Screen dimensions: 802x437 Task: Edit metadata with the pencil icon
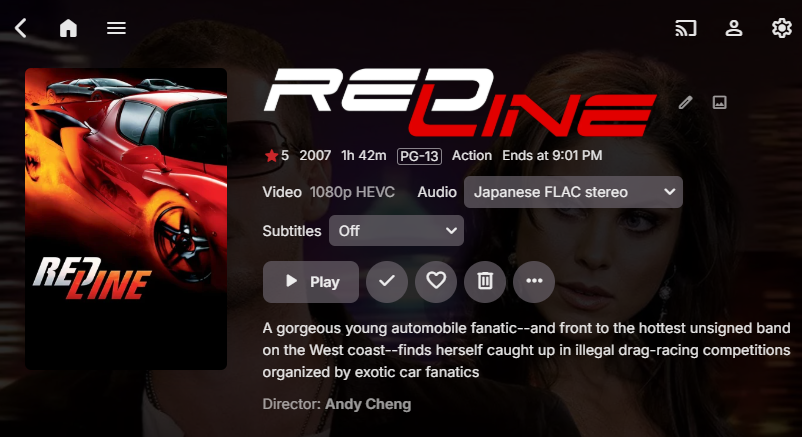[x=685, y=102]
